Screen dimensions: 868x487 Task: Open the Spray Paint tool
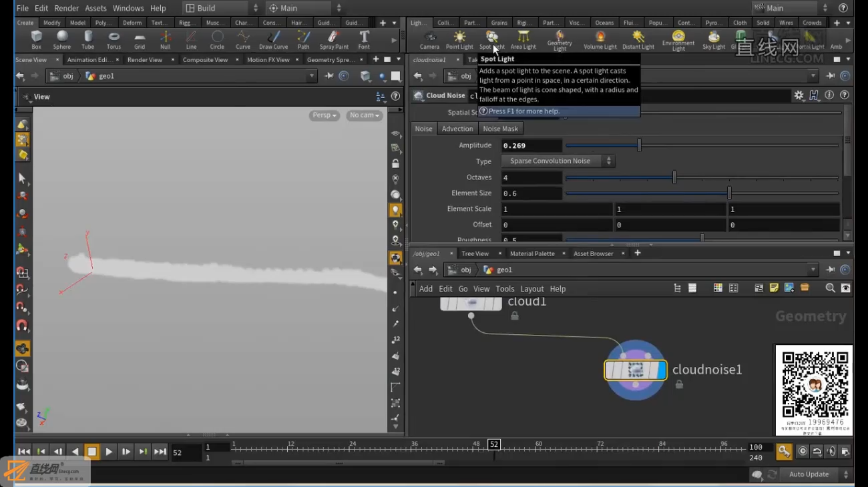(334, 40)
